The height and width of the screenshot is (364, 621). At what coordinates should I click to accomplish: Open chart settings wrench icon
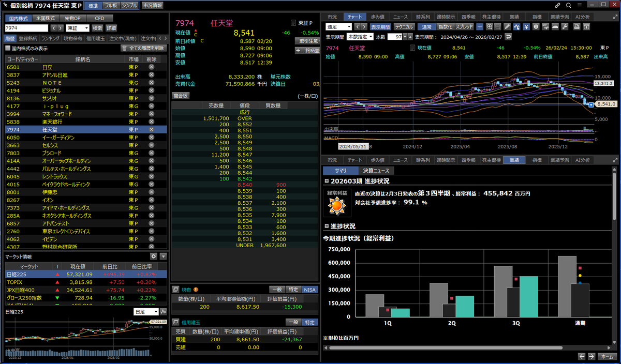click(x=565, y=26)
